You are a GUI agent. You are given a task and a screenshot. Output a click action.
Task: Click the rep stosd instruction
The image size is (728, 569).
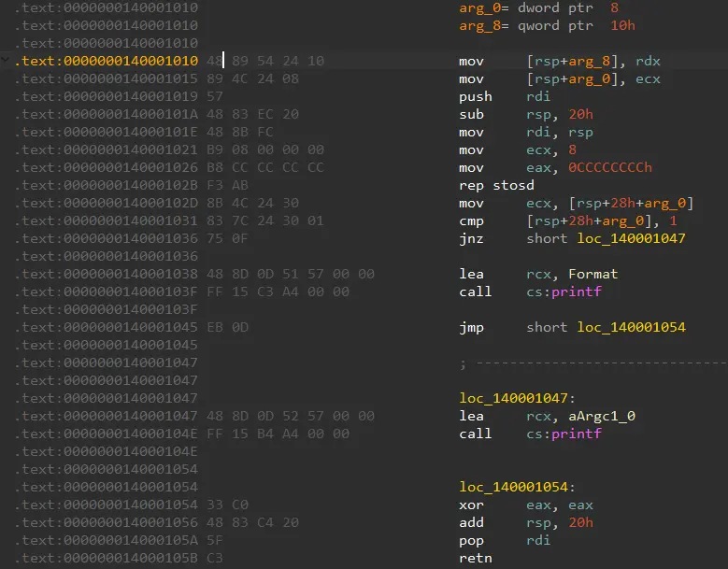coord(497,185)
